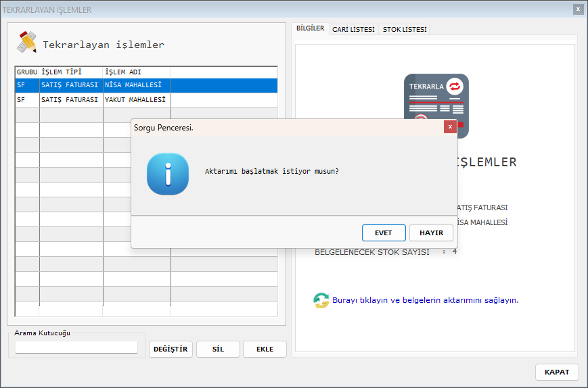Click the 'Burayı tıklayın' transfer link
This screenshot has width=588, height=388.
click(425, 300)
